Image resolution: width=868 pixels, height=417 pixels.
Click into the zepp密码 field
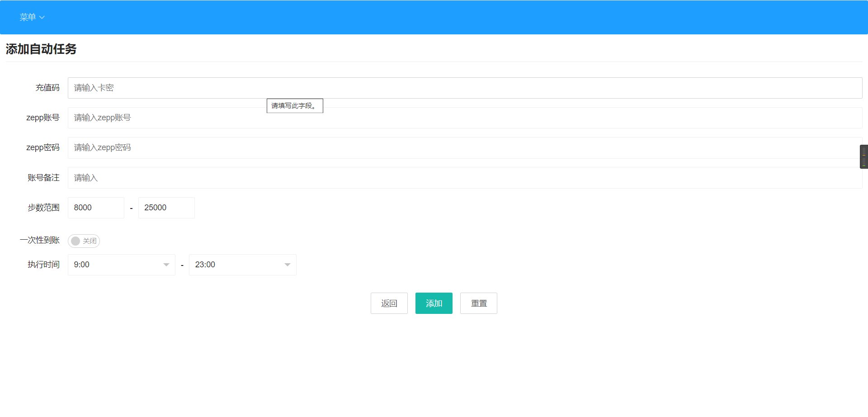click(x=465, y=148)
